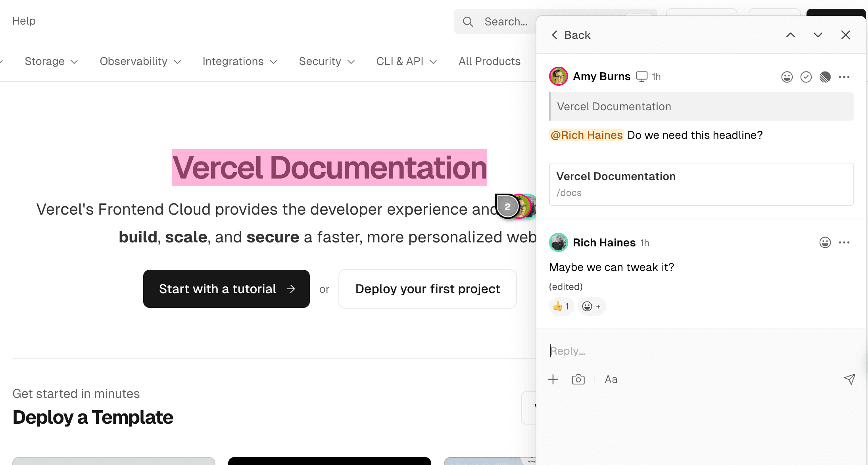868x465 pixels.
Task: Jump to next comment with the down chevron
Action: point(817,35)
